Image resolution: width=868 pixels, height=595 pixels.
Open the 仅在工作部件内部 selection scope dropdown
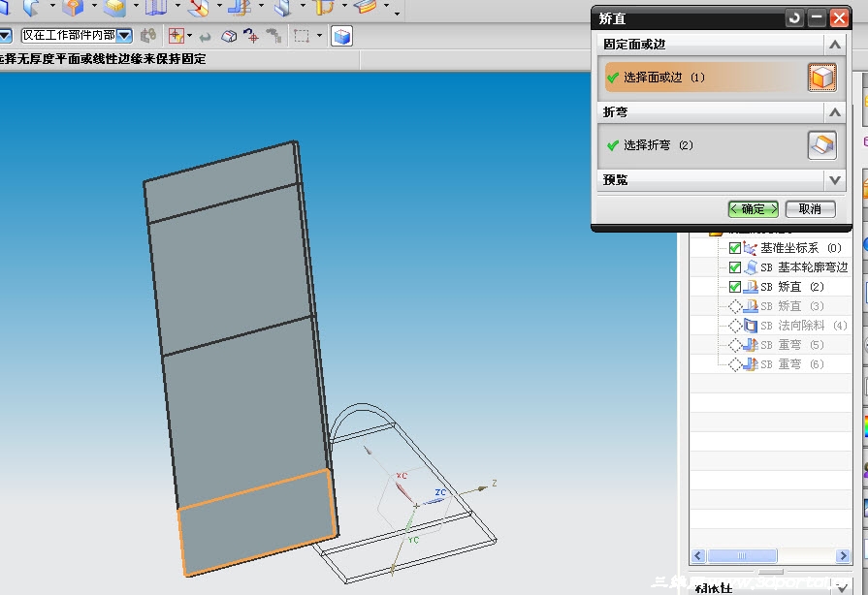click(124, 36)
